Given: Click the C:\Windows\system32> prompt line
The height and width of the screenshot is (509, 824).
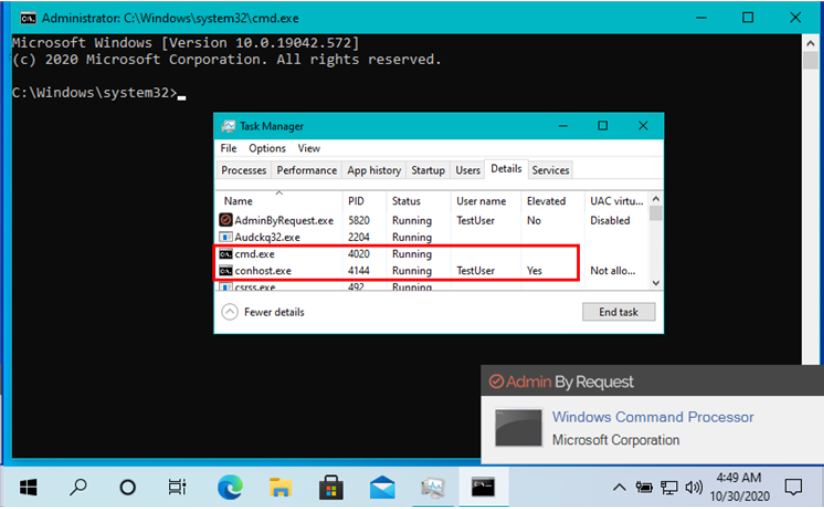Looking at the screenshot, I should [x=99, y=93].
